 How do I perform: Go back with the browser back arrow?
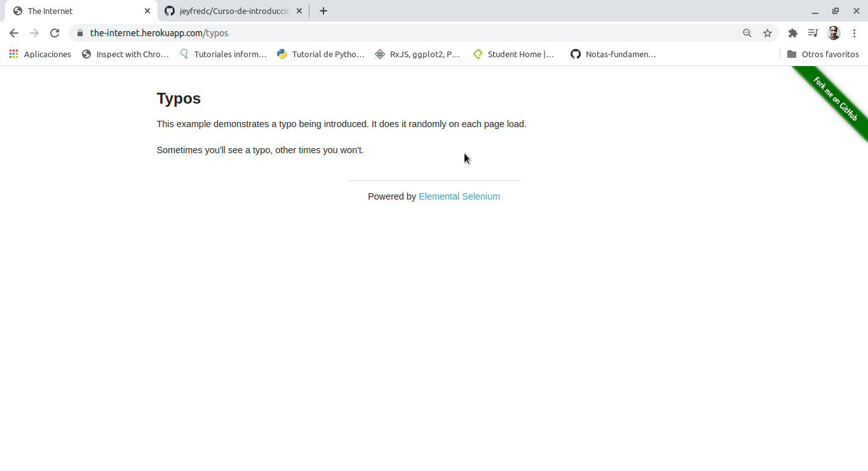coord(14,33)
